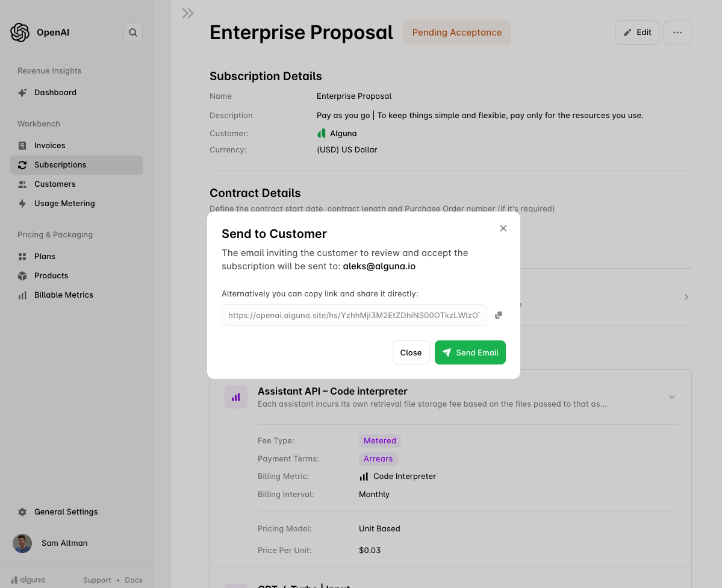722x588 pixels.
Task: Go to Invoices in sidebar
Action: pos(76,146)
